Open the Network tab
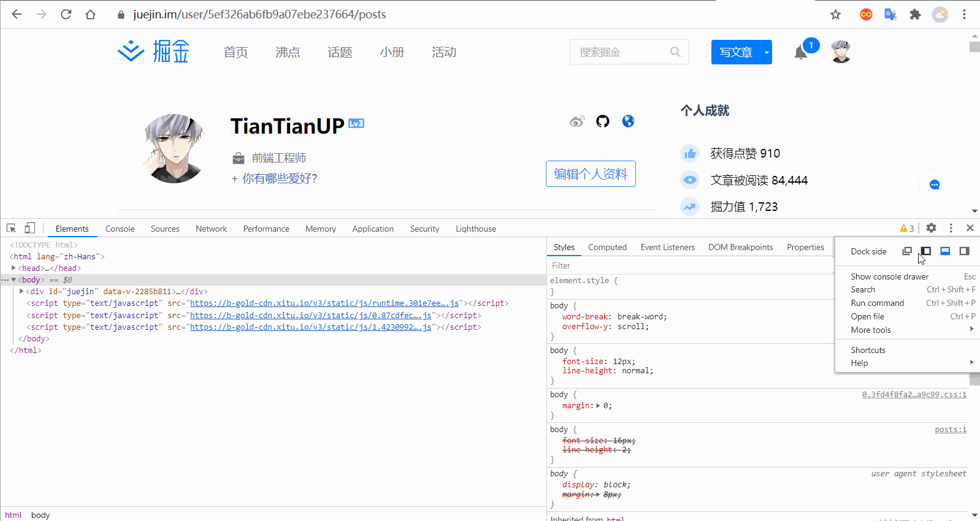This screenshot has width=980, height=521. (211, 229)
